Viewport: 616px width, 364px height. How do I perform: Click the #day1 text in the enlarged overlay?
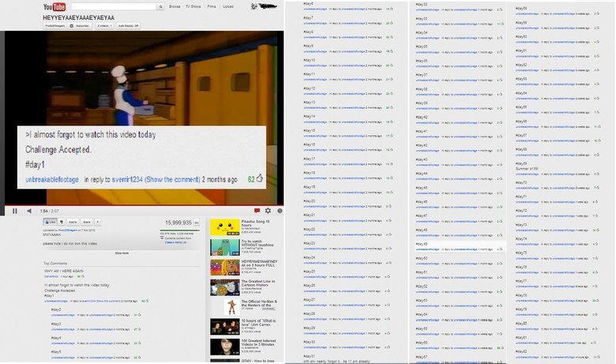click(35, 164)
